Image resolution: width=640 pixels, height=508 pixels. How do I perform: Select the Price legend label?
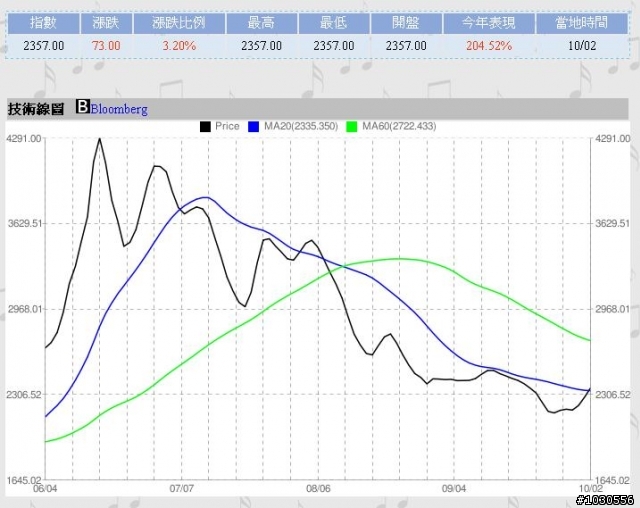click(227, 126)
